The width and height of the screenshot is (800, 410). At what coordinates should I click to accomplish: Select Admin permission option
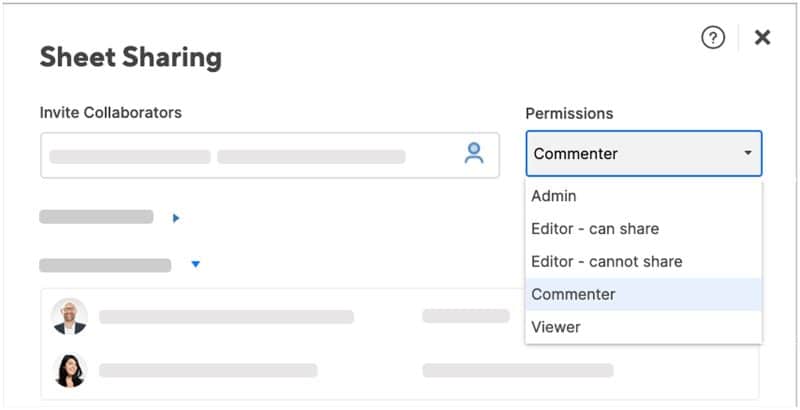click(644, 196)
